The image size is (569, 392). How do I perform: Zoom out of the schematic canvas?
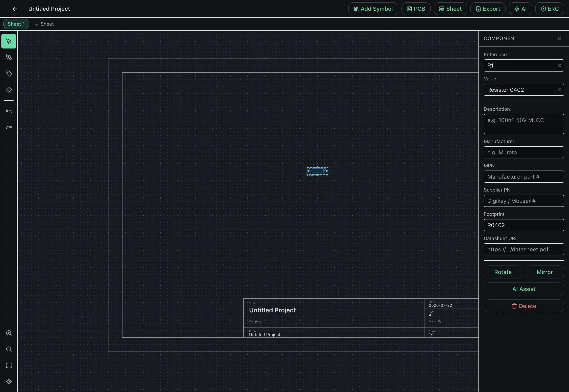point(9,349)
